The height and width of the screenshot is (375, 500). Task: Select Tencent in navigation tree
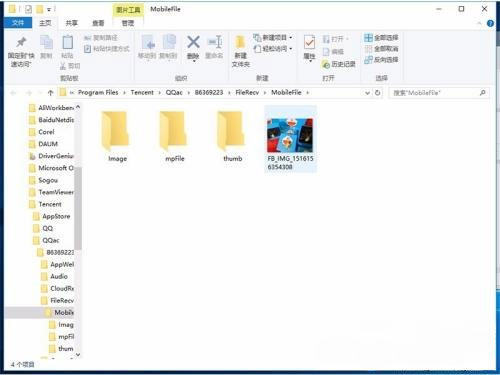click(x=45, y=204)
